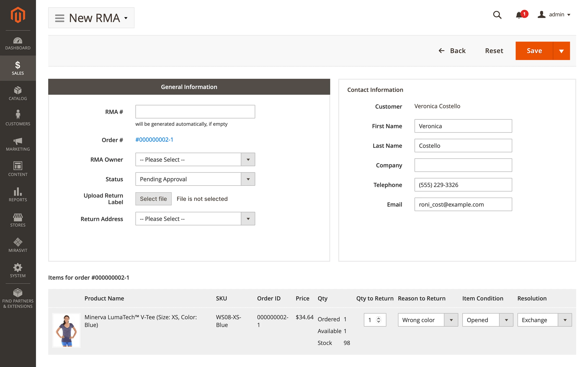Select the Catalog icon in the sidebar

pos(18,93)
